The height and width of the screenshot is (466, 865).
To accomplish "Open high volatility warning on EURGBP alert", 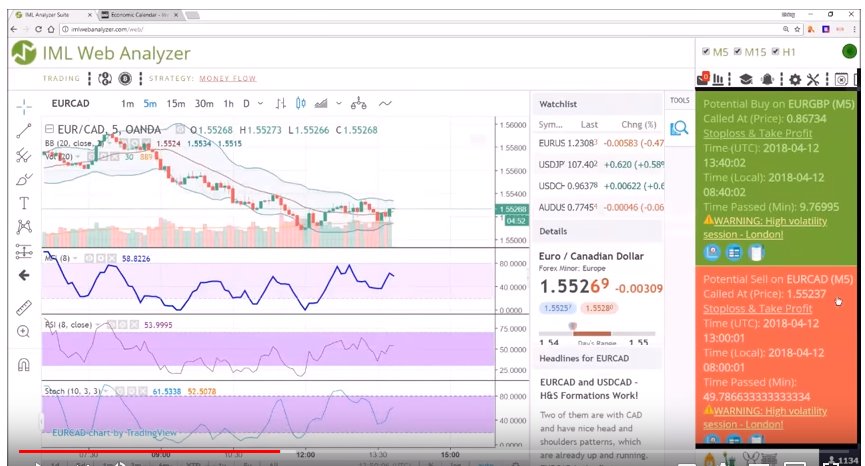I will coord(766,228).
